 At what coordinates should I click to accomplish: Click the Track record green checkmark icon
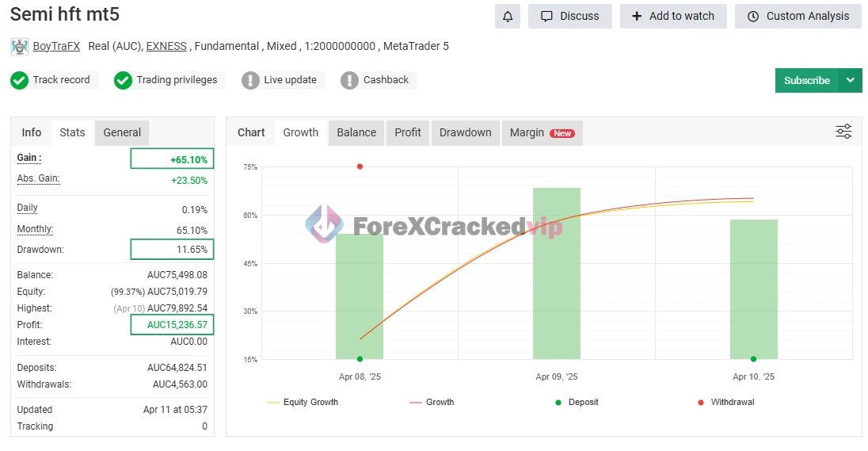(19, 80)
